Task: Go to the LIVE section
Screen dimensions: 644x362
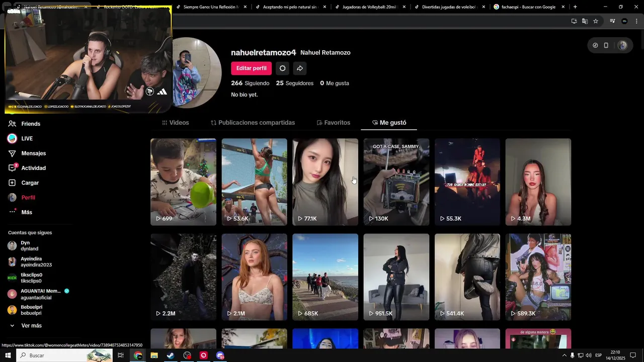Action: pyautogui.click(x=27, y=138)
